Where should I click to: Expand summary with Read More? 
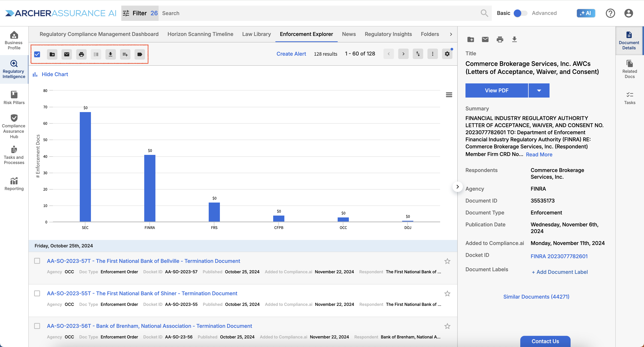point(539,154)
